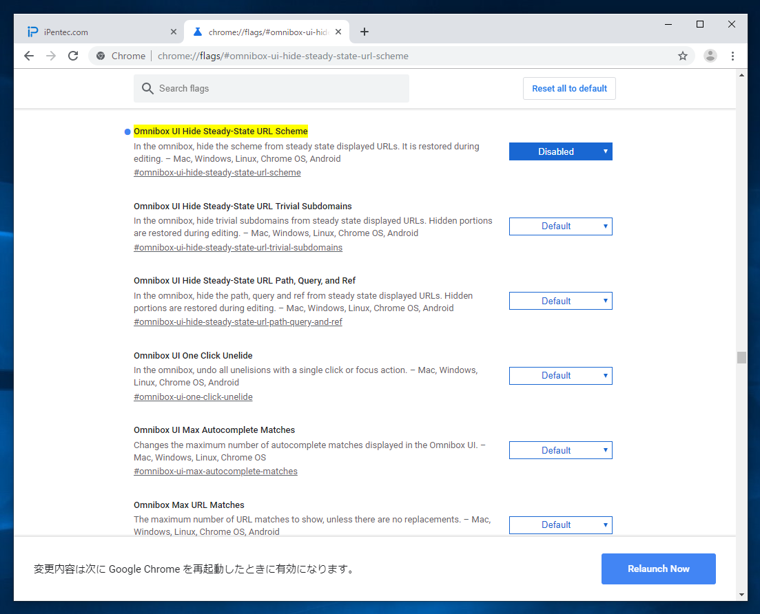Open #omnibox-ui-hide-steady-state-url-trivial-subdomains link

[238, 248]
